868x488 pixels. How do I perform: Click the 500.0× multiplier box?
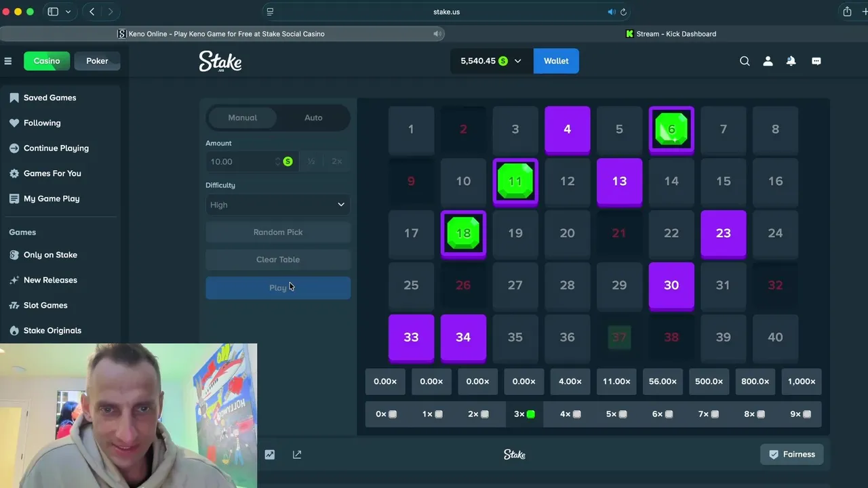click(x=709, y=382)
